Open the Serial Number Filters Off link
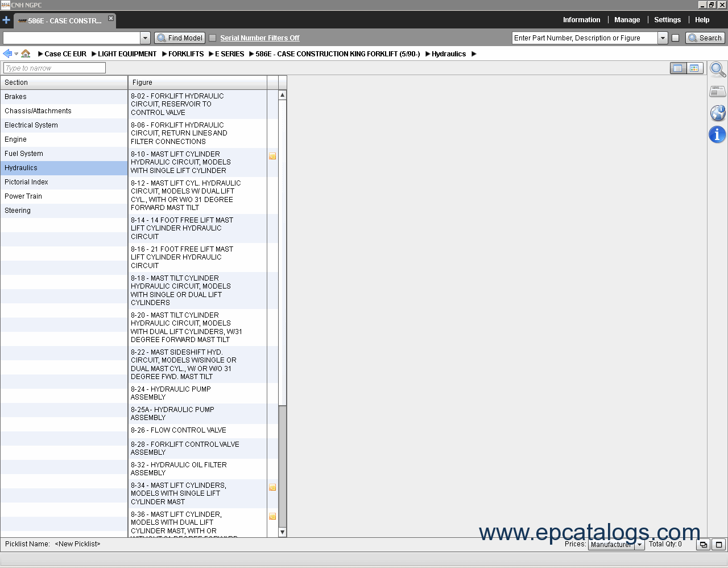Viewport: 728px width, 568px height. coord(260,38)
